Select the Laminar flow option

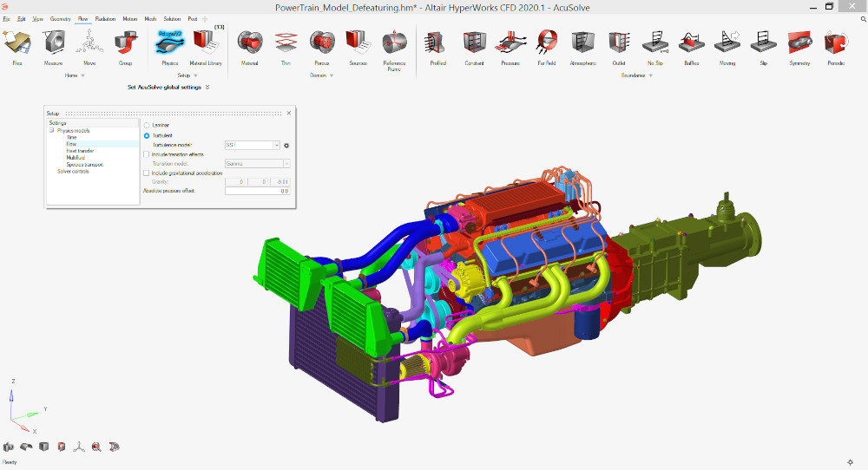click(147, 126)
